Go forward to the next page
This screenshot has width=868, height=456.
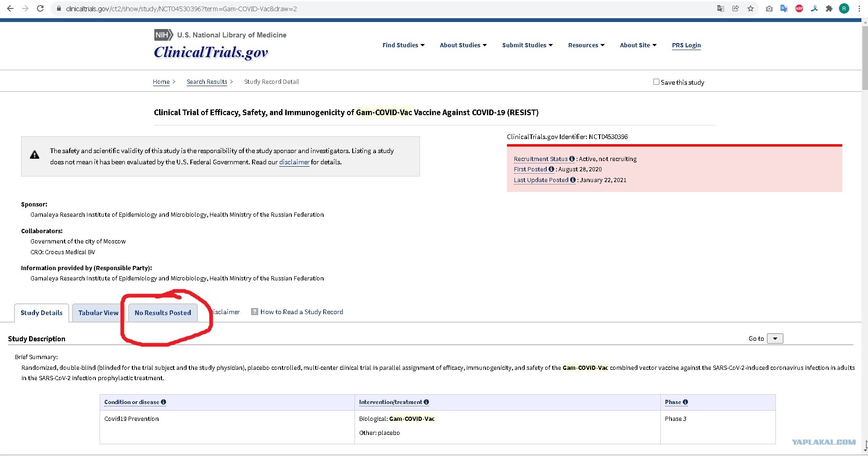[x=25, y=8]
